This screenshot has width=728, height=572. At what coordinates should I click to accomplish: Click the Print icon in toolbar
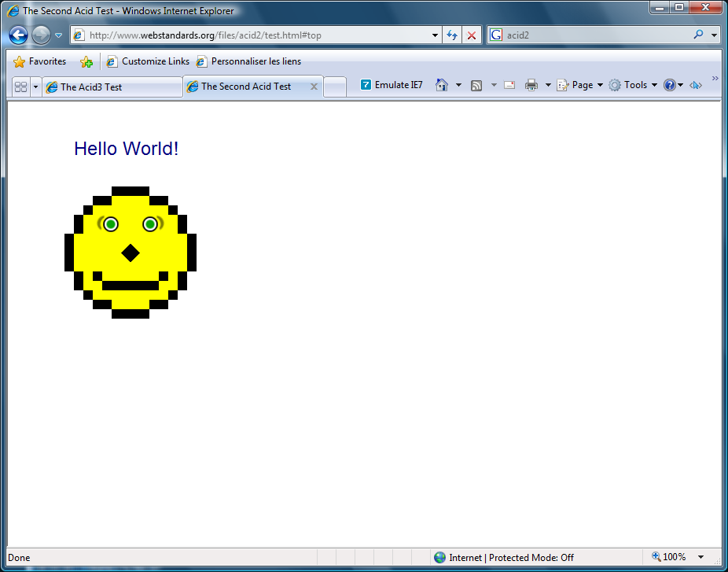[531, 85]
